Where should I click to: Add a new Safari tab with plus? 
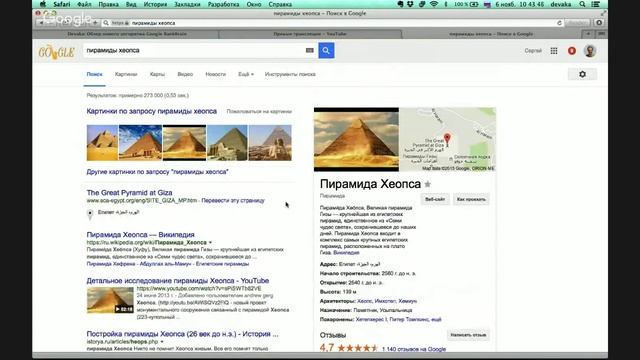[x=588, y=34]
